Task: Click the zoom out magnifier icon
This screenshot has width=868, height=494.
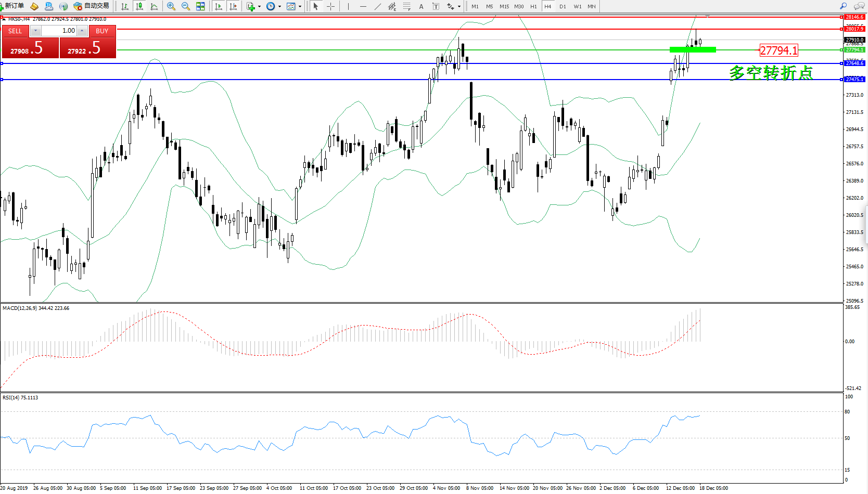Action: (185, 6)
